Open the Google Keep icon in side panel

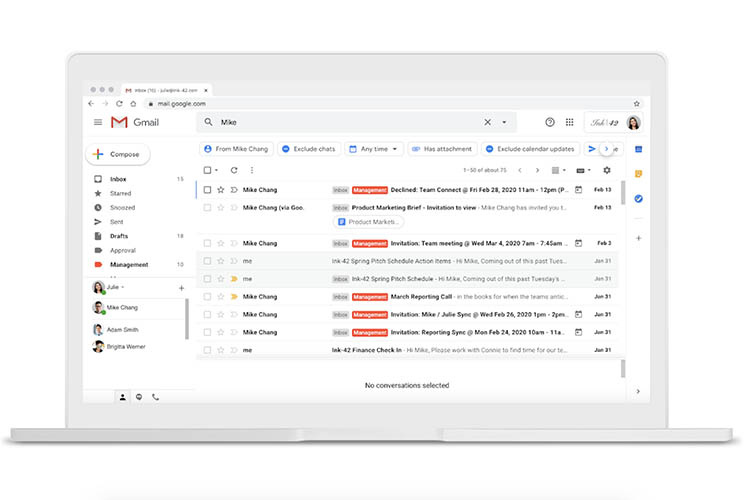[638, 173]
